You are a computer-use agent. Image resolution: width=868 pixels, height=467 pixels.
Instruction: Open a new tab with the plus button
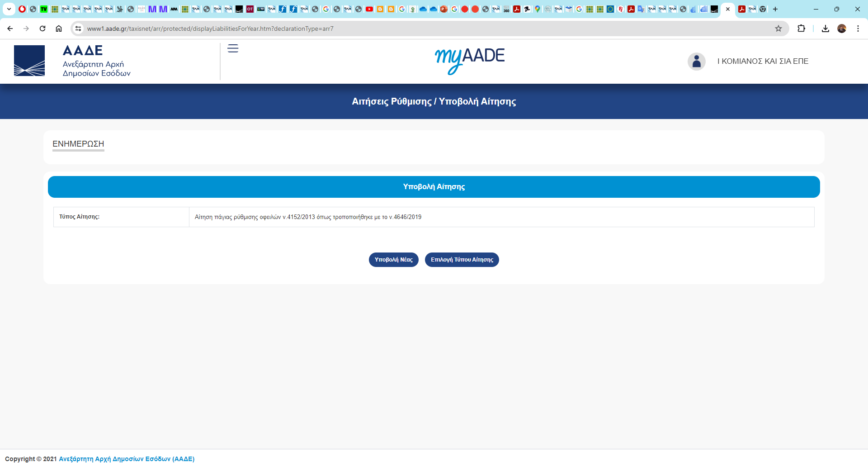(775, 9)
